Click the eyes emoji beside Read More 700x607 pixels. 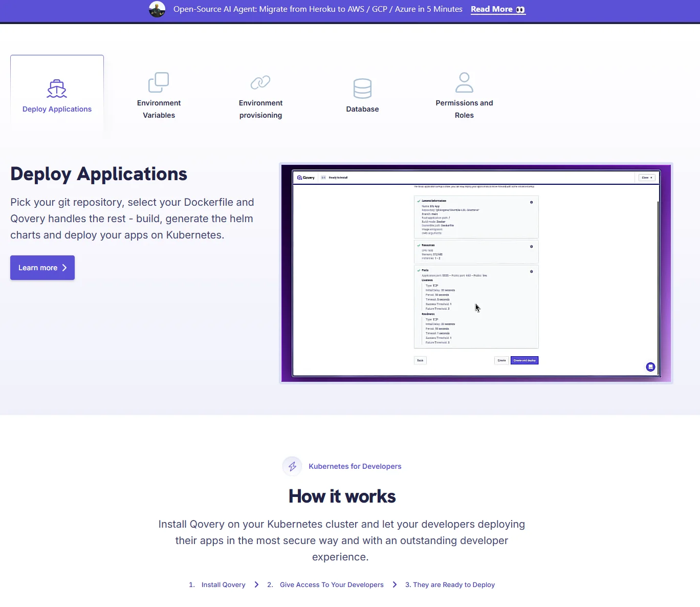[x=520, y=10]
